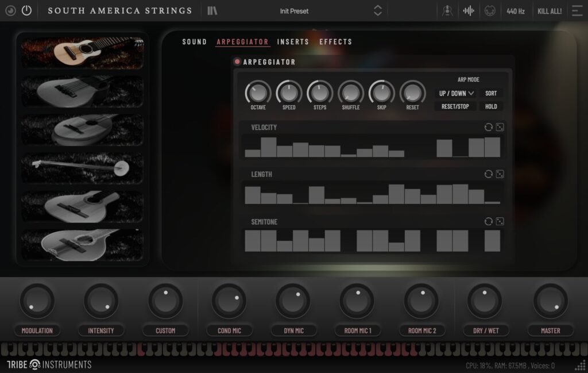This screenshot has height=373, width=588.
Task: Click the CPU and RAM status text
Action: 510,366
